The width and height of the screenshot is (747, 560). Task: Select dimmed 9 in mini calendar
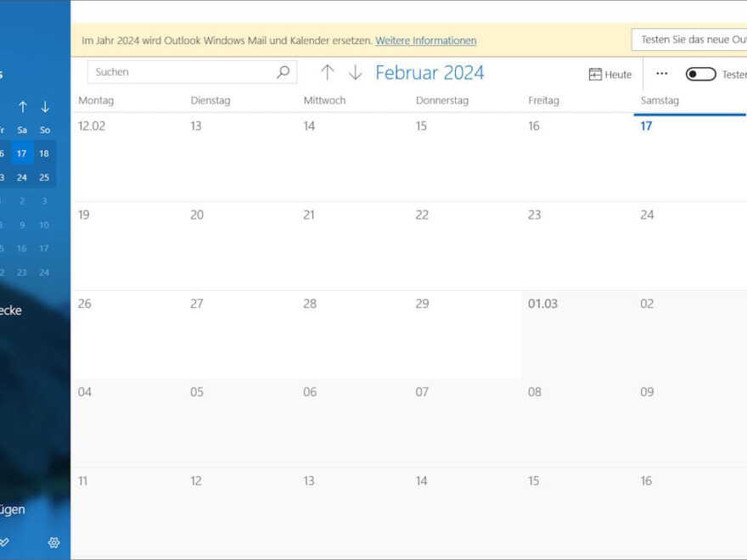tap(22, 225)
